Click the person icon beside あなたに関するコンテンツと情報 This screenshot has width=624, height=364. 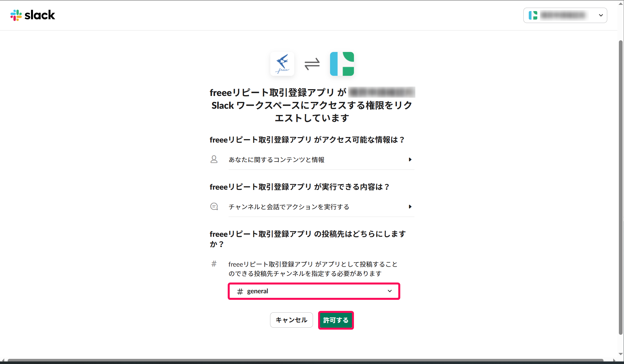[x=214, y=159]
